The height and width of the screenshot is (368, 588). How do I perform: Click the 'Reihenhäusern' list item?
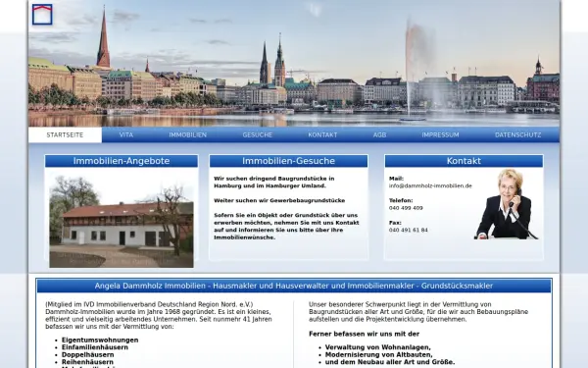[87, 362]
